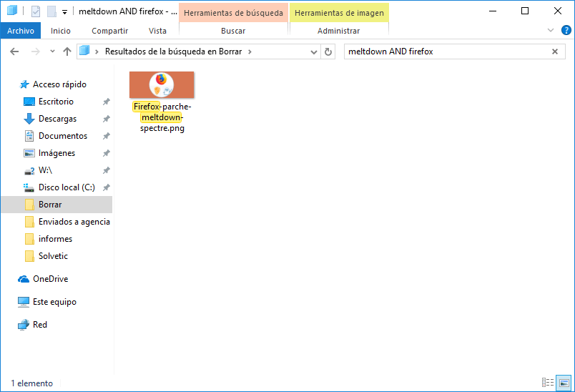The image size is (575, 392).
Task: Switch to large icons view in the status bar
Action: pos(564,383)
